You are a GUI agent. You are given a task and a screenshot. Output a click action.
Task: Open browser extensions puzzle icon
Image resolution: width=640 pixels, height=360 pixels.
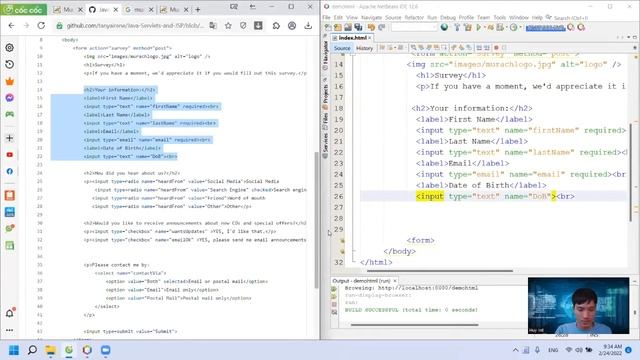pyautogui.click(x=276, y=25)
